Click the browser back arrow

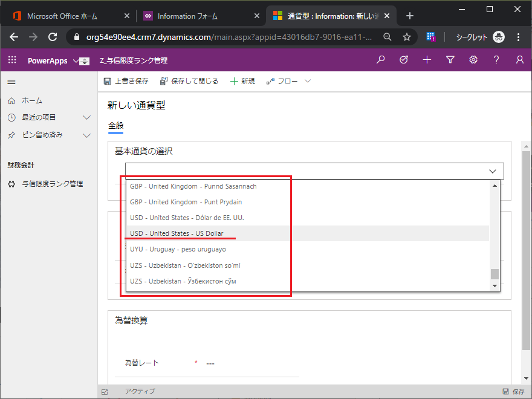click(x=14, y=37)
